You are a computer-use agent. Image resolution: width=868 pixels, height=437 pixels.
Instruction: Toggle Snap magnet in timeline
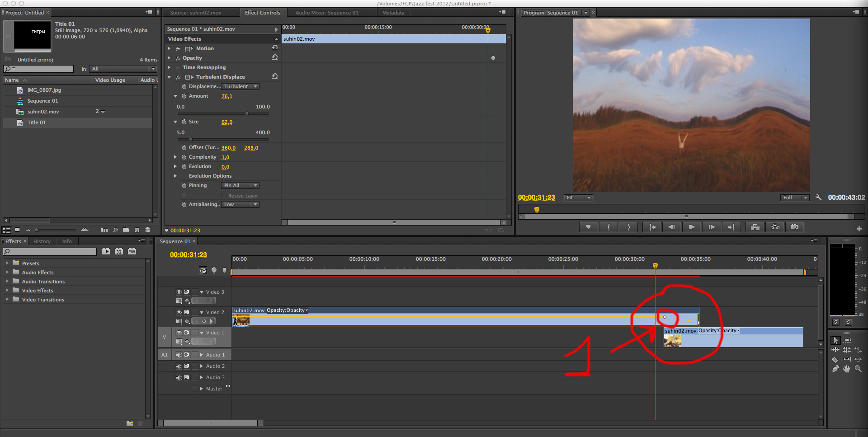203,271
